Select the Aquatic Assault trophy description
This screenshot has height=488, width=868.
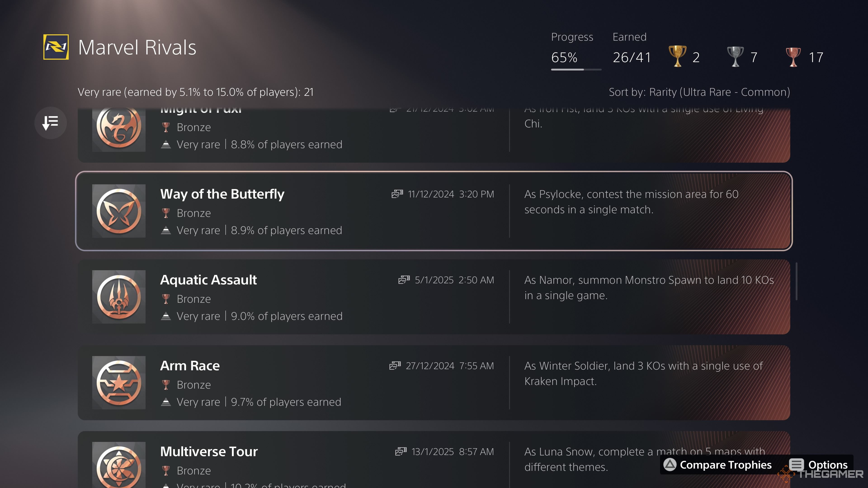point(649,288)
